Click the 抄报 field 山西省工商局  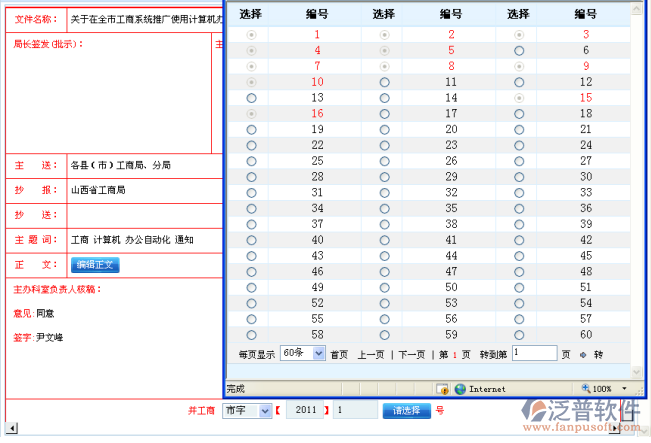(146, 191)
